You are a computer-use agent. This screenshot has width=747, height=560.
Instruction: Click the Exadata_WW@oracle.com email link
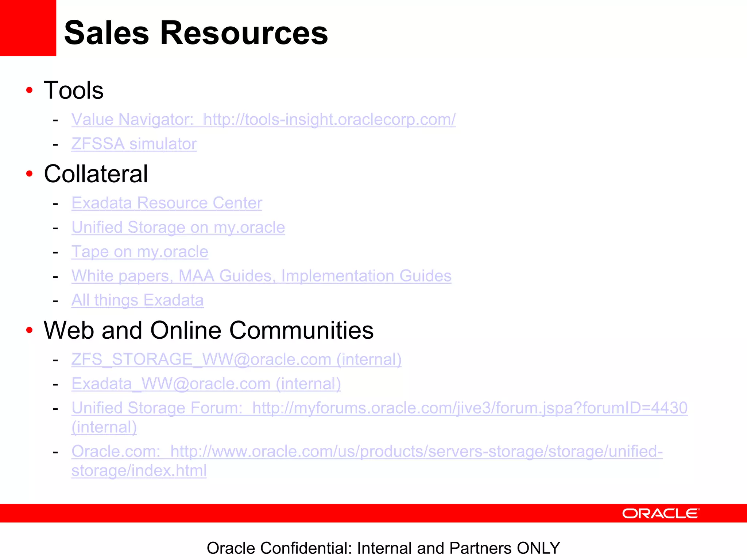coord(206,384)
